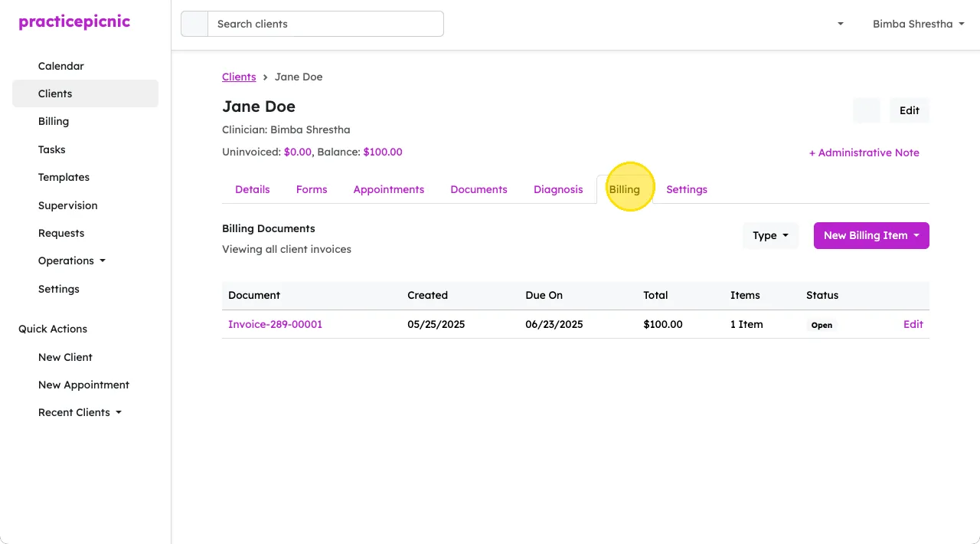Click the practicepicnic logo
980x544 pixels.
74,21
